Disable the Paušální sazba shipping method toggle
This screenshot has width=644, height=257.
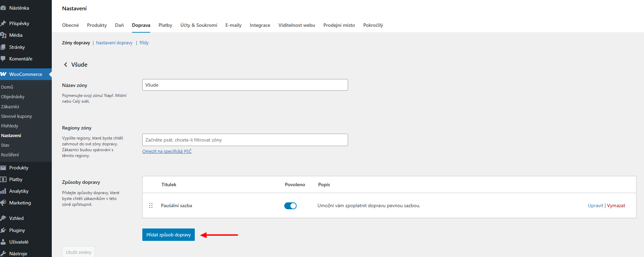290,206
